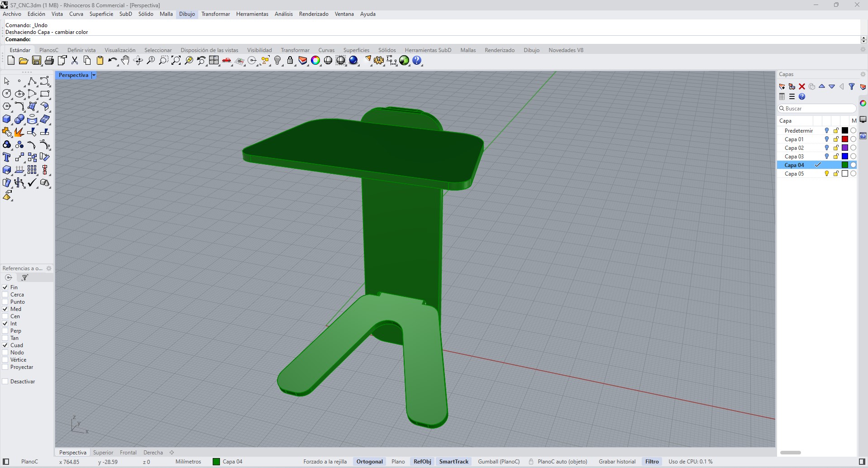Image resolution: width=868 pixels, height=468 pixels.
Task: Open the Superficie menu
Action: coord(101,14)
